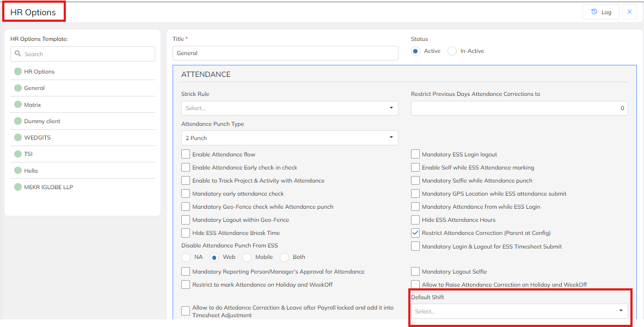
Task: Check Mandatory early attendance check
Action: coord(186,193)
